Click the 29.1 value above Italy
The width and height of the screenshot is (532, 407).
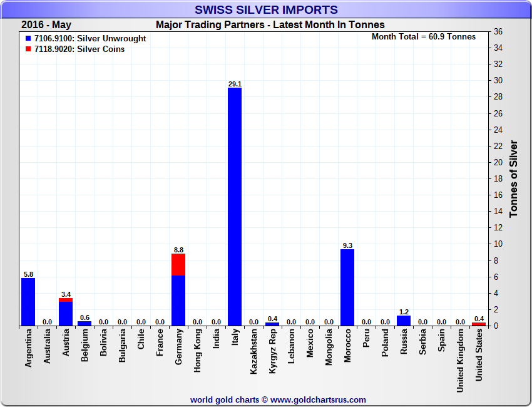point(235,84)
